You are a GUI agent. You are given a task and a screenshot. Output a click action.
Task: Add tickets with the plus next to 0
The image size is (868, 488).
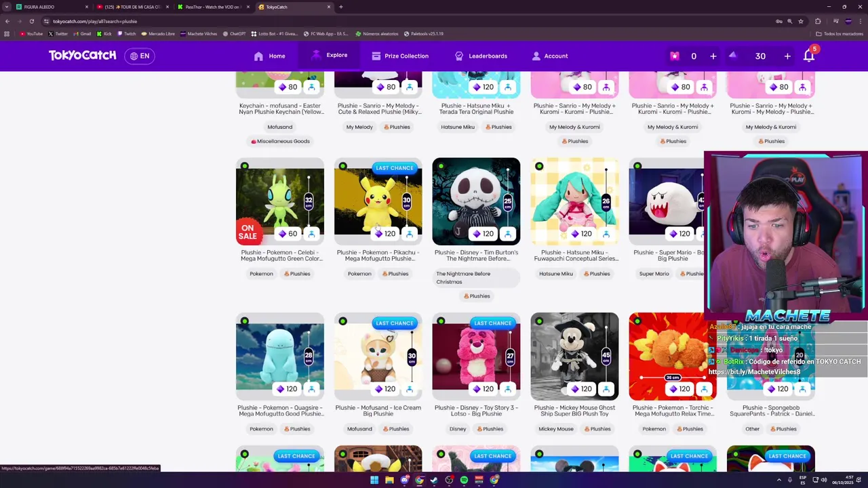(713, 56)
